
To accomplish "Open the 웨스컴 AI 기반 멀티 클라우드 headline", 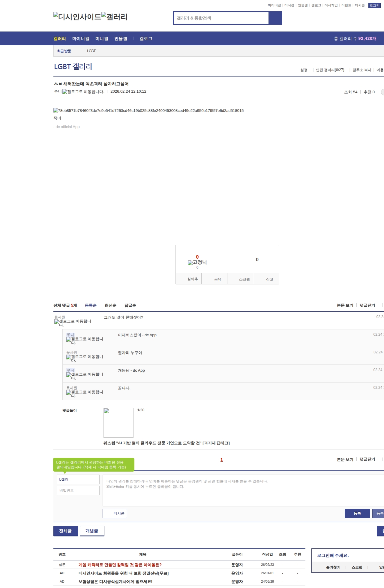I will [166, 443].
